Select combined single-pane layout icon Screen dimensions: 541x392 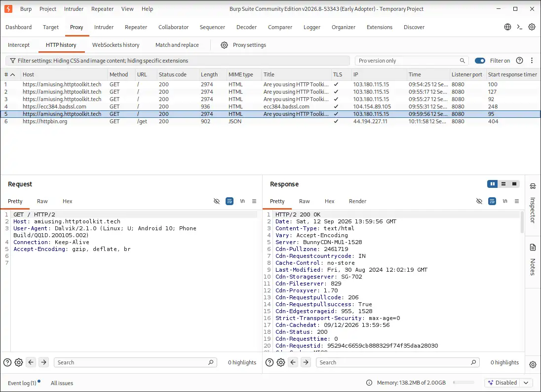click(x=514, y=184)
